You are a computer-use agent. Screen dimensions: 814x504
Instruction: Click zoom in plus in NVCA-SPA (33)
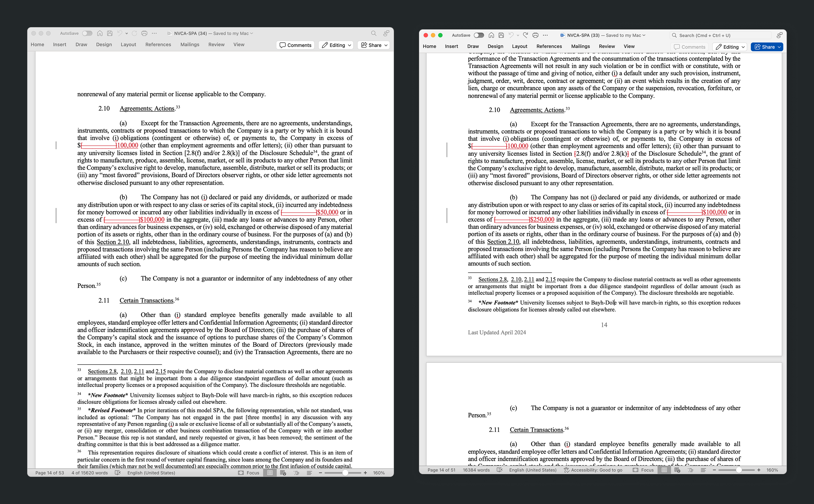coord(759,470)
